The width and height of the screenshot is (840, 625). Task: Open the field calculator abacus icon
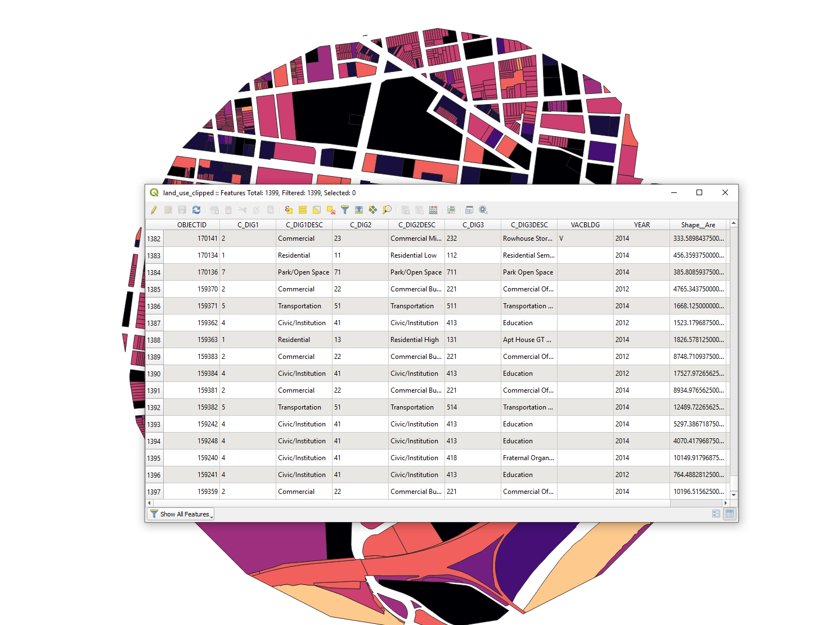433,210
